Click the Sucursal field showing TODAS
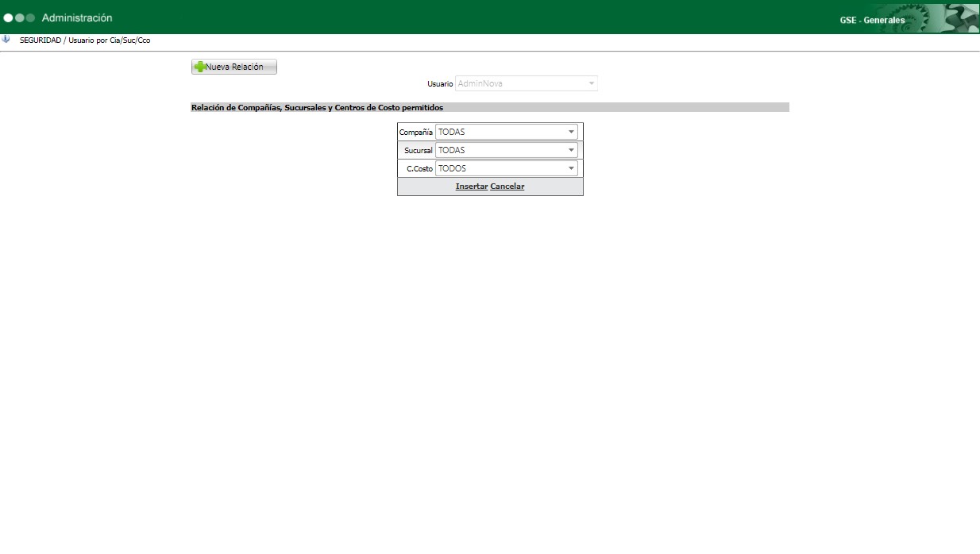 pyautogui.click(x=507, y=150)
